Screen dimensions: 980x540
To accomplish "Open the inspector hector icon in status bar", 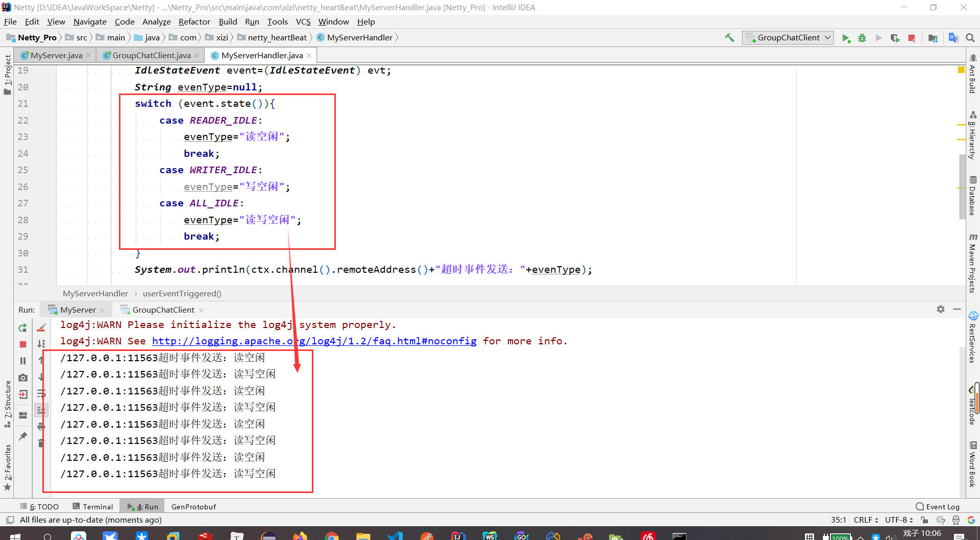I will point(956,520).
